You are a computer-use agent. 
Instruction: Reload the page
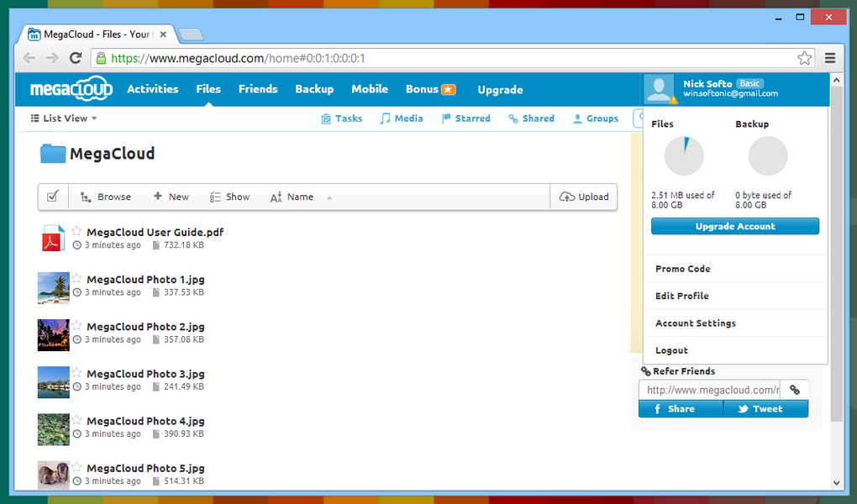point(76,58)
